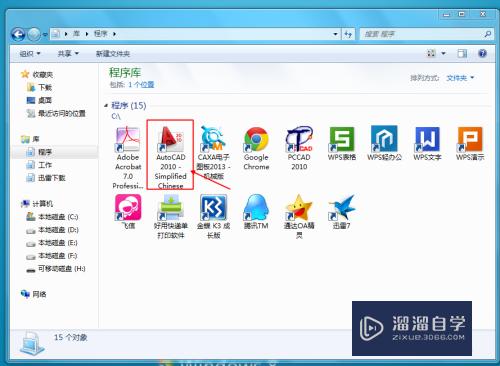Screen dimensions: 500x366
Task: Collapse the 程序 (15) group
Action: (106, 106)
